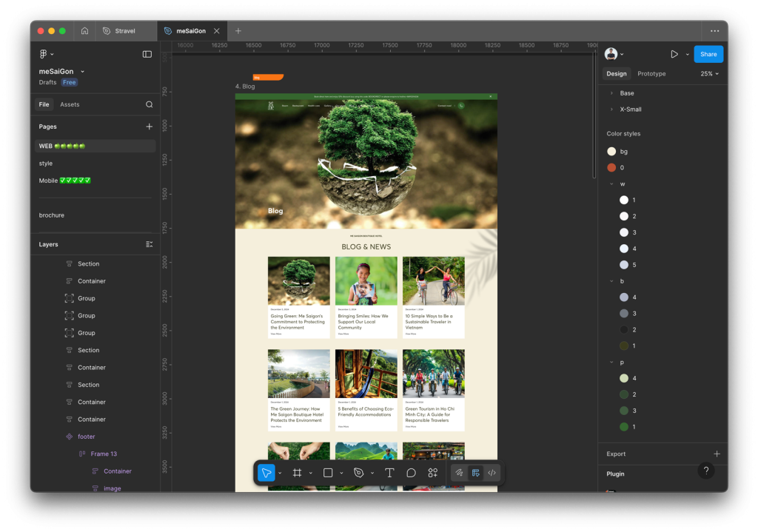
Task: Click the blue Share button
Action: pyautogui.click(x=708, y=54)
